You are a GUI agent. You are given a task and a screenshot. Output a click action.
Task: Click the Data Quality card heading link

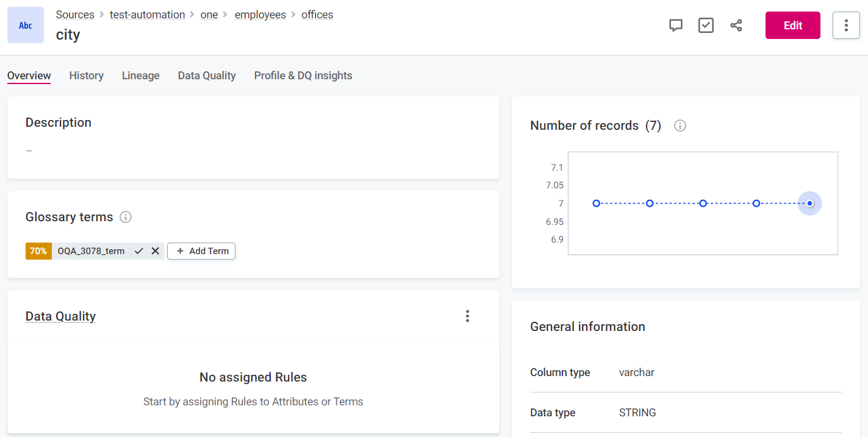(x=60, y=316)
